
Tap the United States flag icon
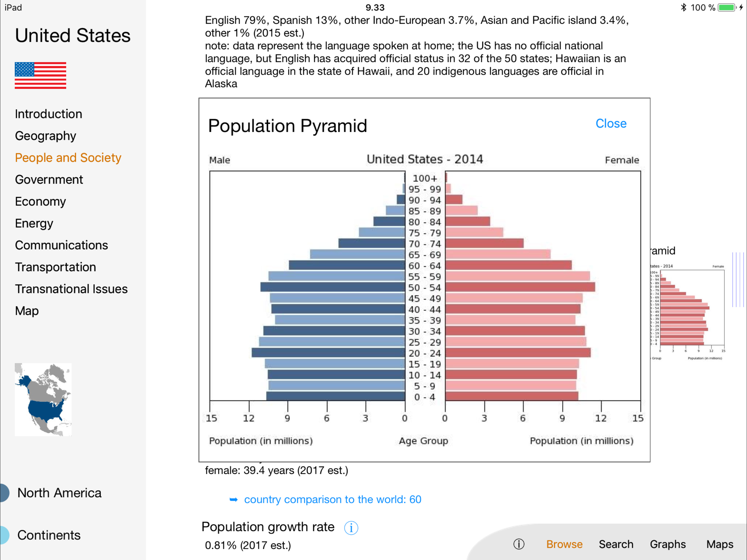tap(40, 75)
